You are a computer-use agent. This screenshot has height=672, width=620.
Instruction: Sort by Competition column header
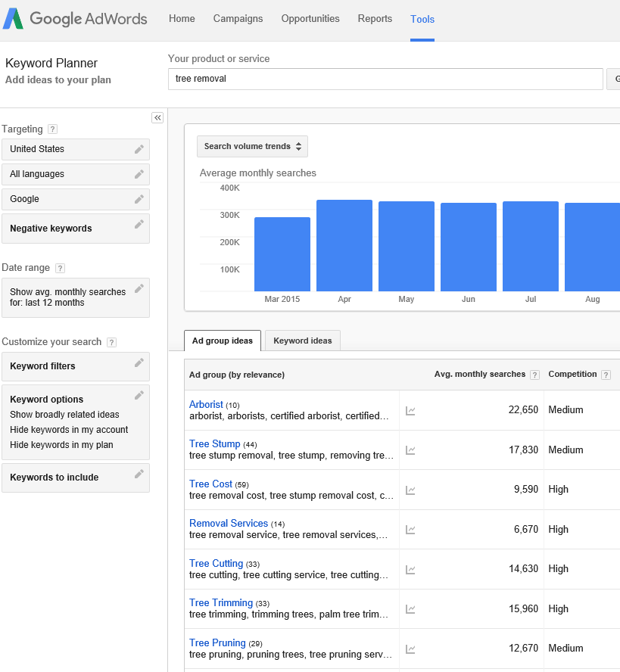[572, 374]
